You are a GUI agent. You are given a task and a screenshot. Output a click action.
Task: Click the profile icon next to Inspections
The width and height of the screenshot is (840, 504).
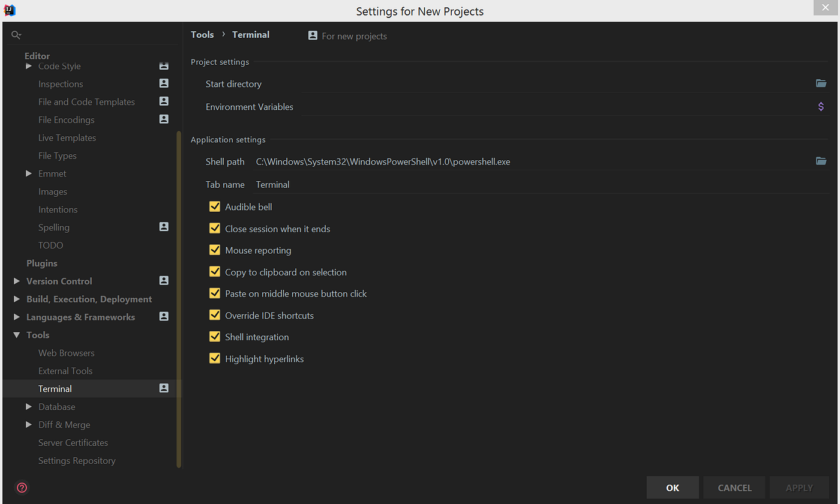[x=163, y=83]
